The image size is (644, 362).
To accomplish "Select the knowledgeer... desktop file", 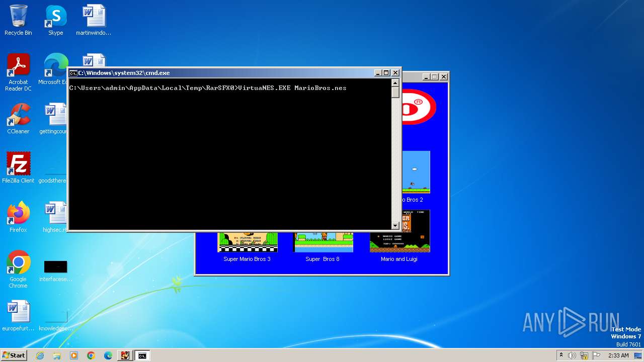I will click(55, 321).
